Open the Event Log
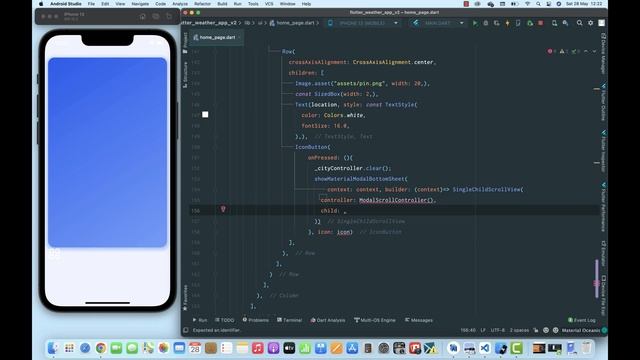Viewport: 640px width, 360px height. [582, 320]
